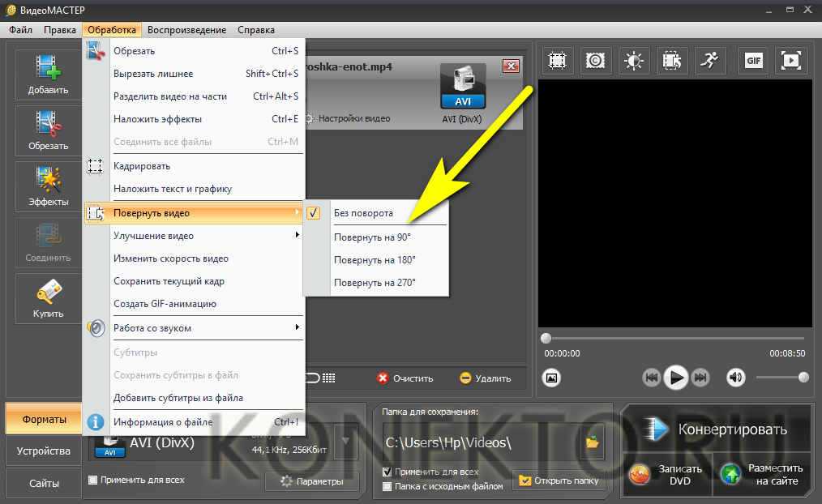This screenshot has height=504, width=822.
Task: Open Информация о файле entry
Action: (194, 421)
